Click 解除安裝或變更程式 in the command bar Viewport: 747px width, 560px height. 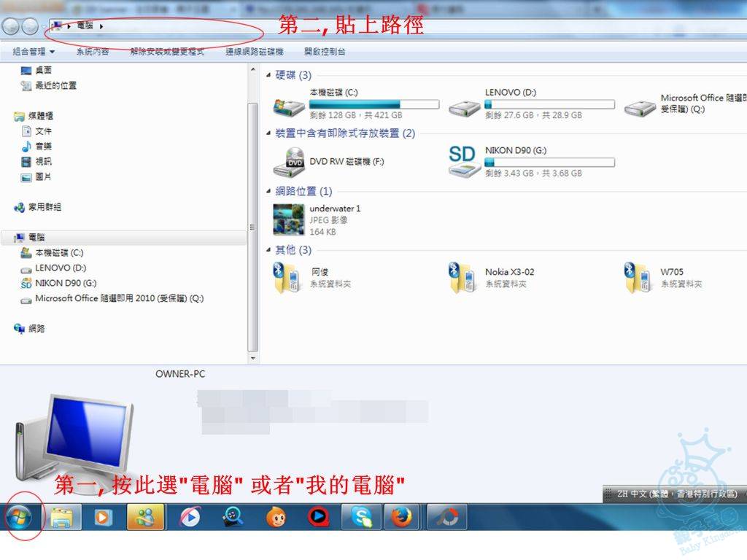(x=167, y=52)
